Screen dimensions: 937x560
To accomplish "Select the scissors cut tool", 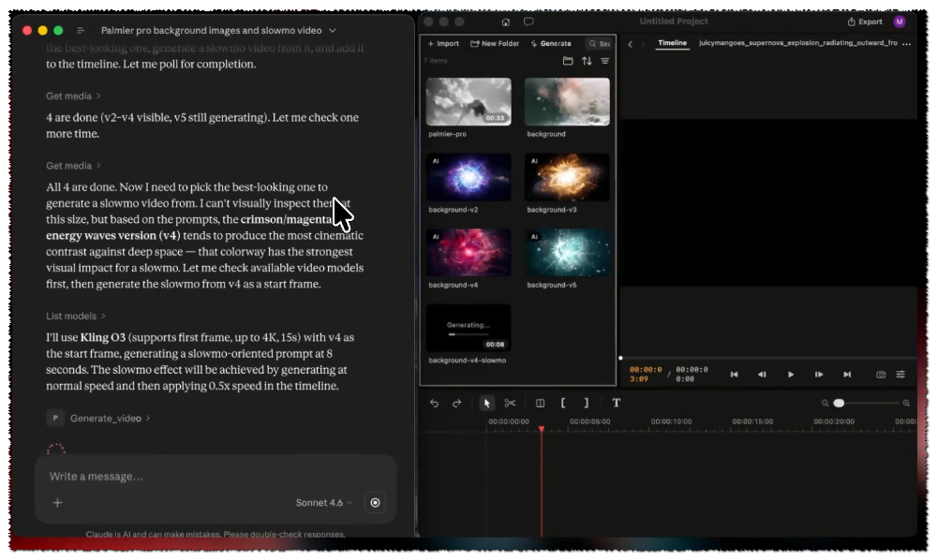I will [510, 403].
